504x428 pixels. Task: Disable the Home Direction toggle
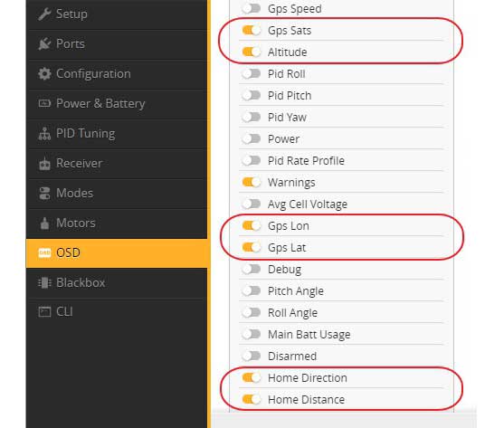pos(251,377)
